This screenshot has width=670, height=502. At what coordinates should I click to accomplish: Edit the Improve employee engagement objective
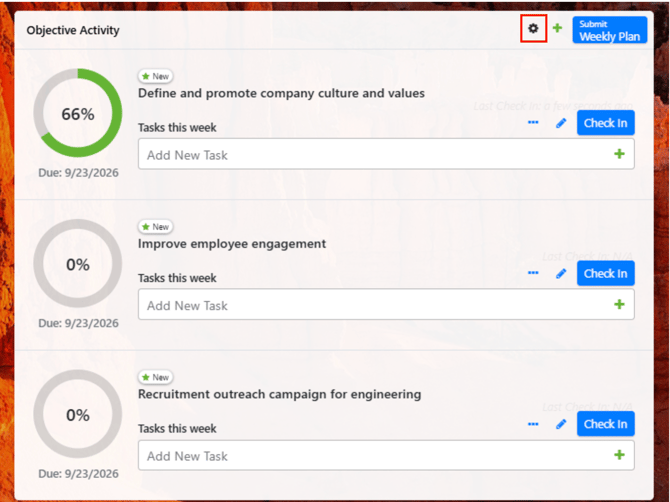[561, 273]
